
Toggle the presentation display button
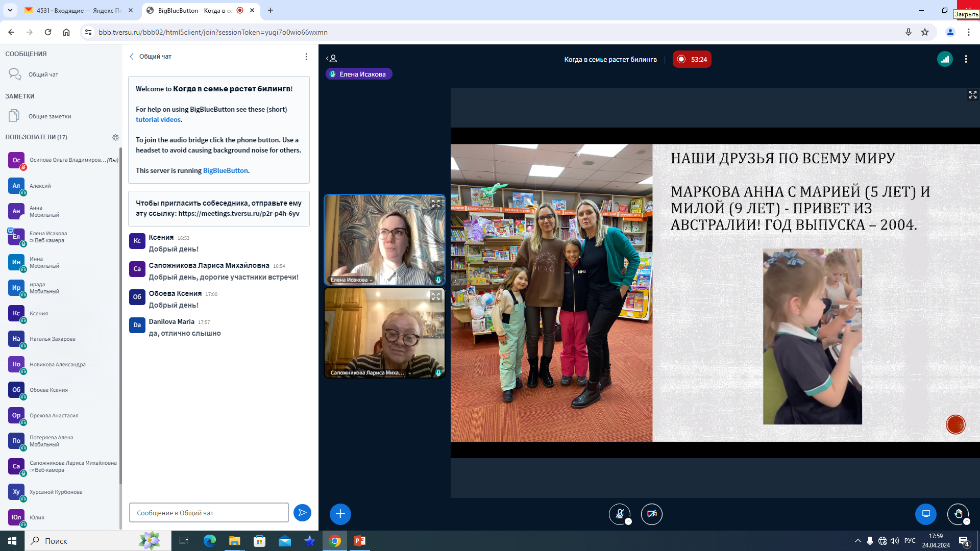tap(925, 514)
